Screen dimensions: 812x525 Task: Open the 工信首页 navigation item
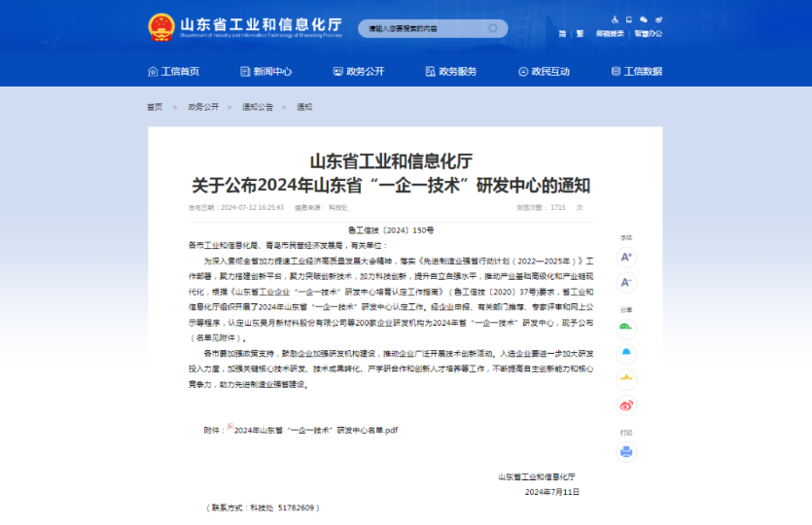pyautogui.click(x=173, y=71)
